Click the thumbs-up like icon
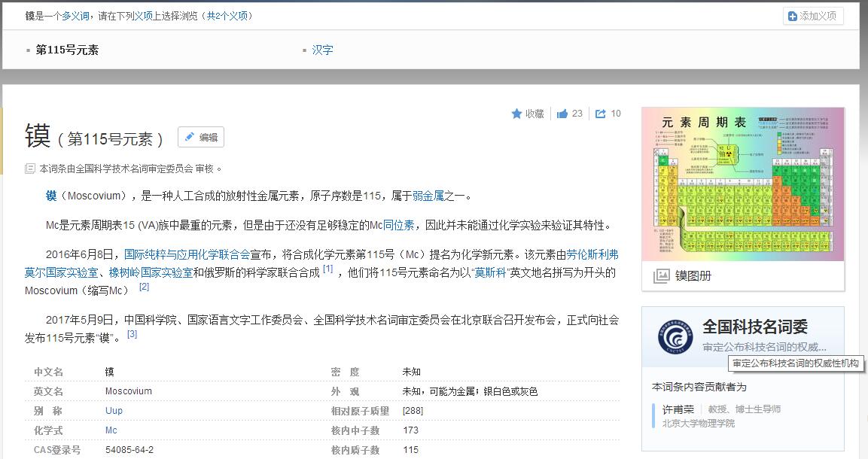 click(562, 114)
